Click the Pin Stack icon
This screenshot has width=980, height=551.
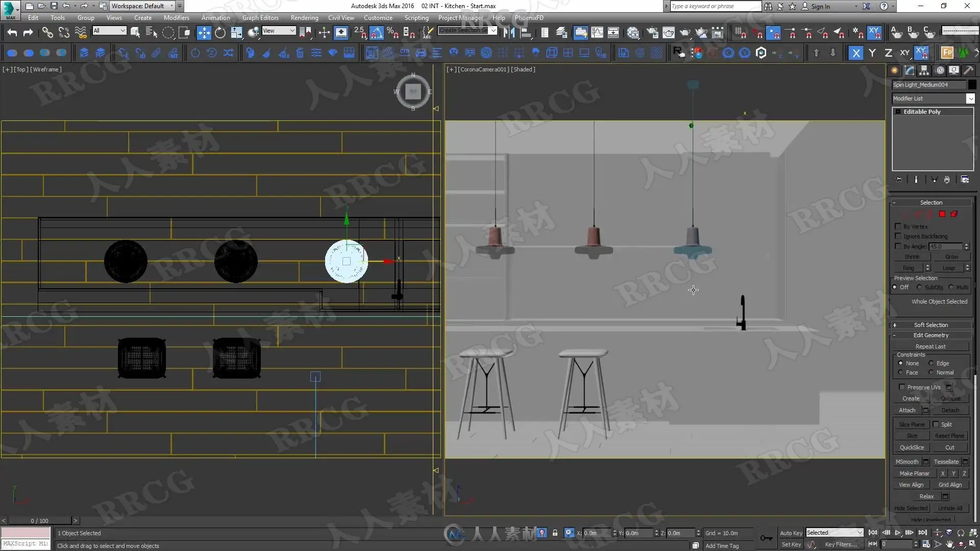(898, 180)
